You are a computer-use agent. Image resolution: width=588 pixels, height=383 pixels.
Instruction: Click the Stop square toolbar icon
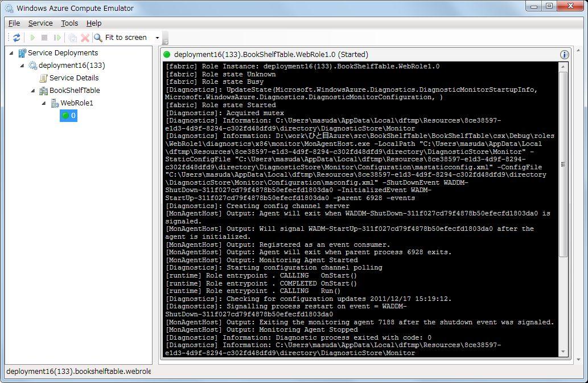(44, 38)
